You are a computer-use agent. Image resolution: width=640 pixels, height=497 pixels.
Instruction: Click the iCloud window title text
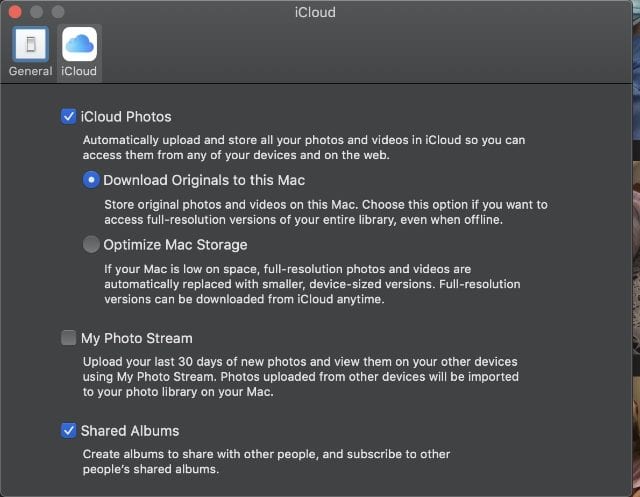[315, 12]
